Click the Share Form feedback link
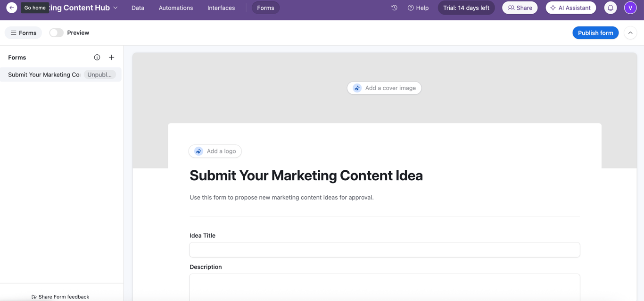644x301 pixels. (x=60, y=297)
